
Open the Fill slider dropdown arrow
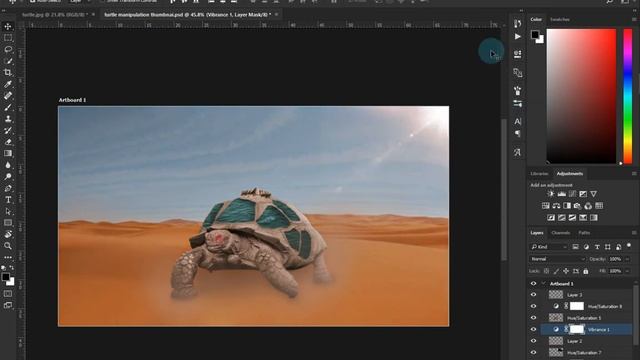pos(627,271)
